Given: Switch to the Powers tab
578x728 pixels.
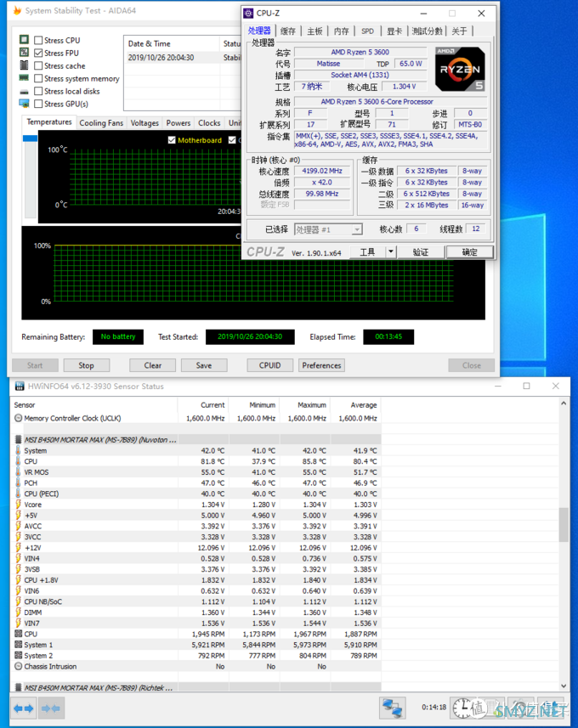Looking at the screenshot, I should [x=178, y=122].
